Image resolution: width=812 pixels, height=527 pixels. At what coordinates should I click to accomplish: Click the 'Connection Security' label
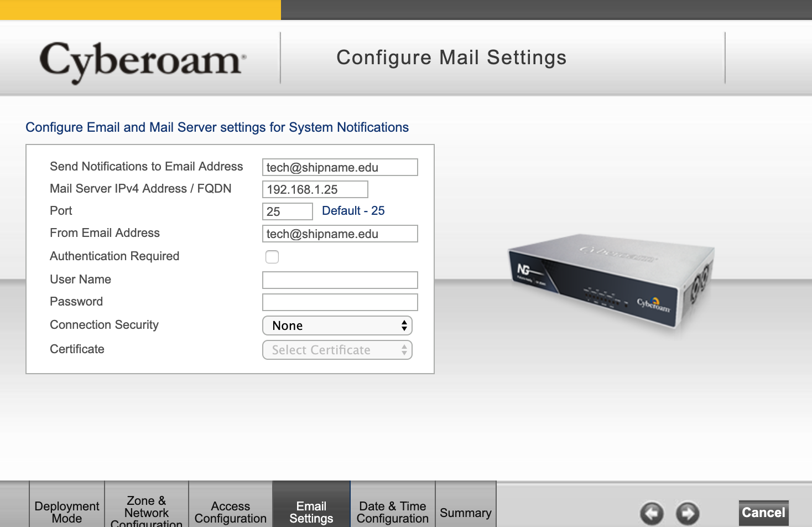coord(104,325)
